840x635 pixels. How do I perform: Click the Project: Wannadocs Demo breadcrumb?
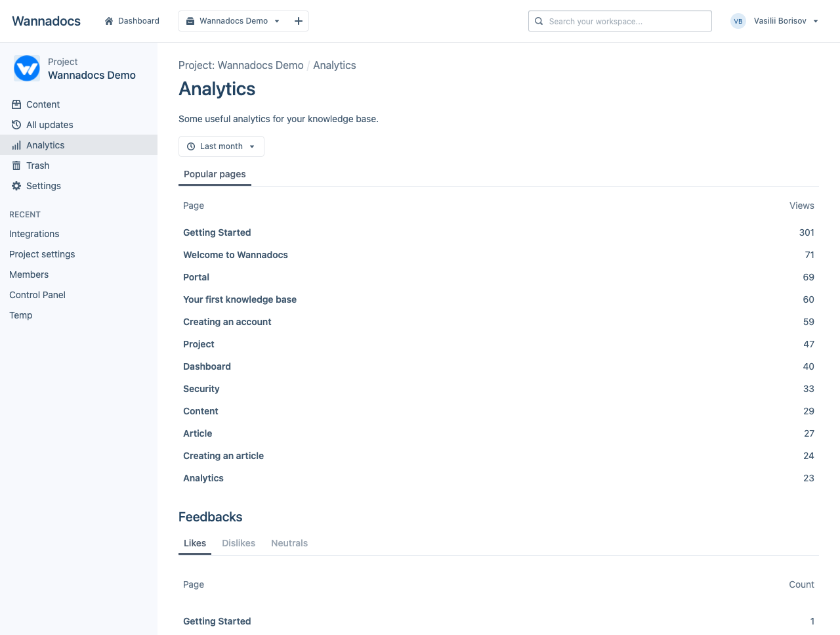pos(241,65)
